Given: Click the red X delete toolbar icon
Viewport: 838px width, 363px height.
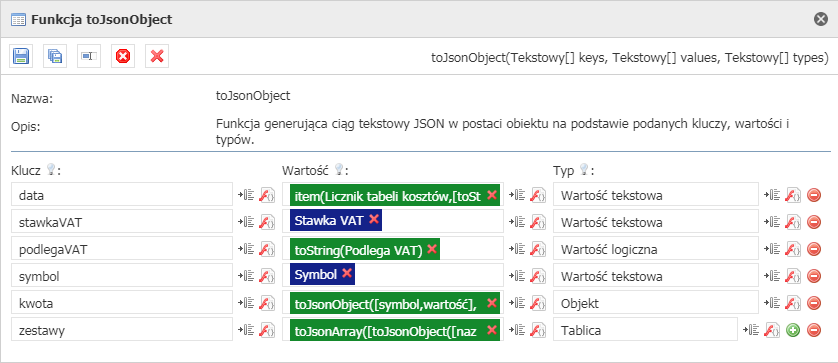Looking at the screenshot, I should [157, 56].
